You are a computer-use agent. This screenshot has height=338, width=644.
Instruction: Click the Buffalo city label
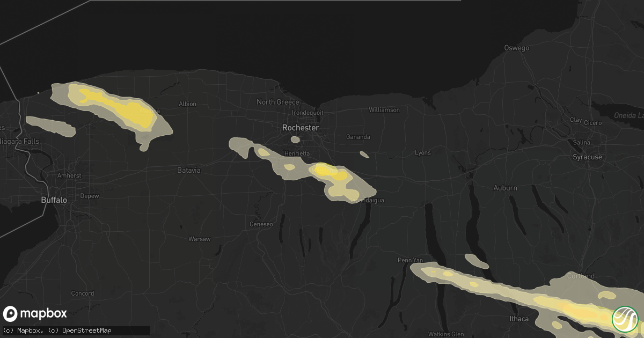coord(54,200)
